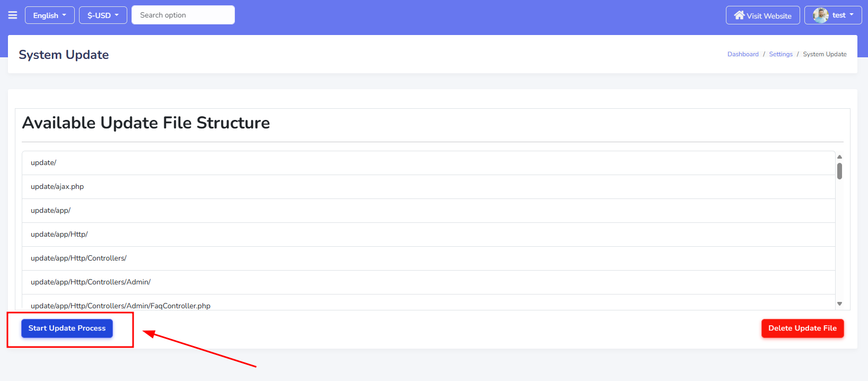
Task: Select the FaqController.php list entry
Action: click(428, 302)
